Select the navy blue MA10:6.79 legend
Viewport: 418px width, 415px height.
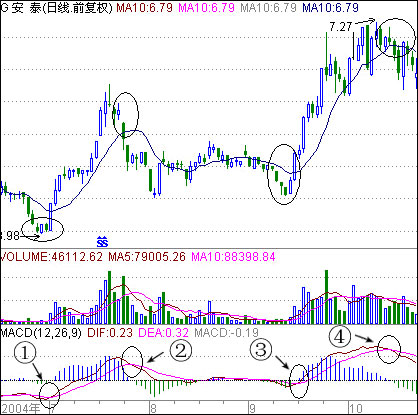click(x=330, y=7)
